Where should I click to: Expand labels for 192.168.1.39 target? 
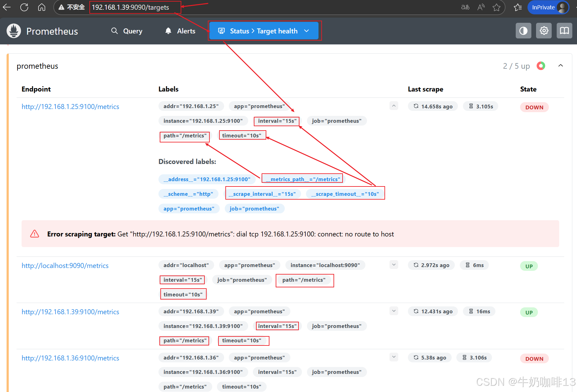[x=394, y=311]
